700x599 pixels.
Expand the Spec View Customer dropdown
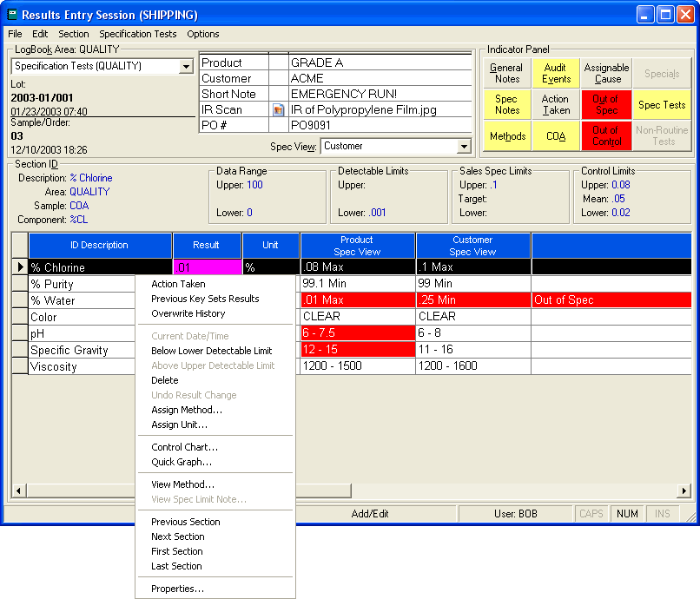pyautogui.click(x=465, y=147)
